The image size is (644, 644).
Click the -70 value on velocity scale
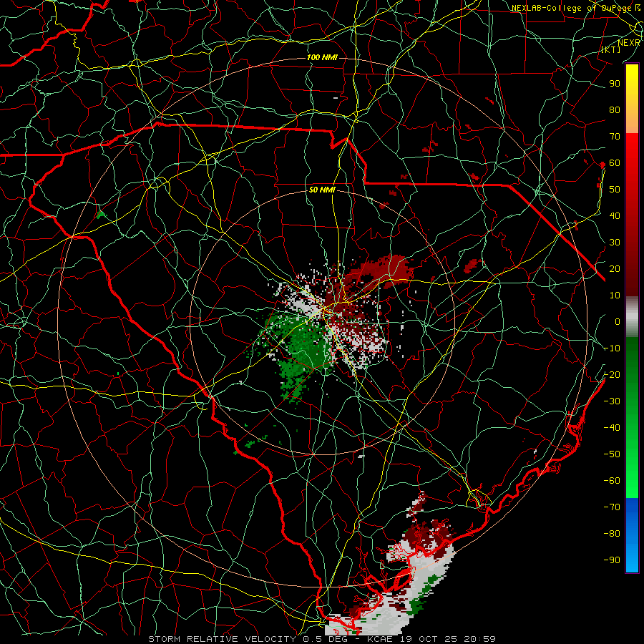(612, 507)
